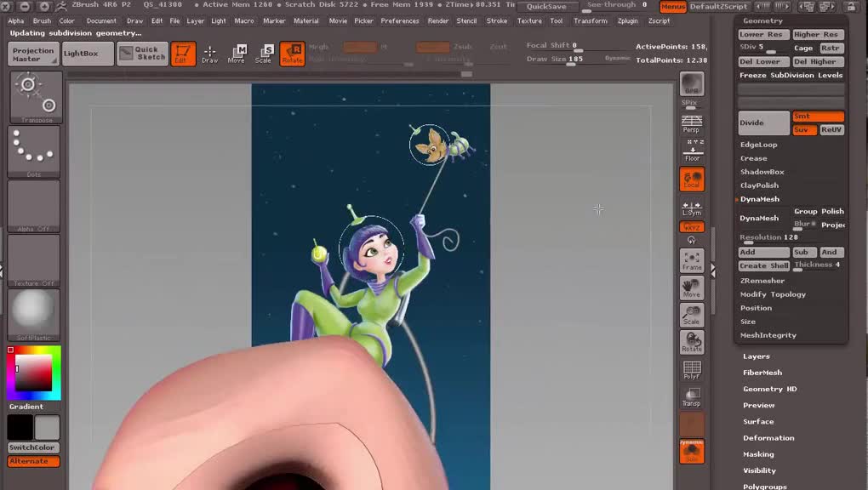
Task: Click the black secondary color swatch
Action: (x=20, y=427)
